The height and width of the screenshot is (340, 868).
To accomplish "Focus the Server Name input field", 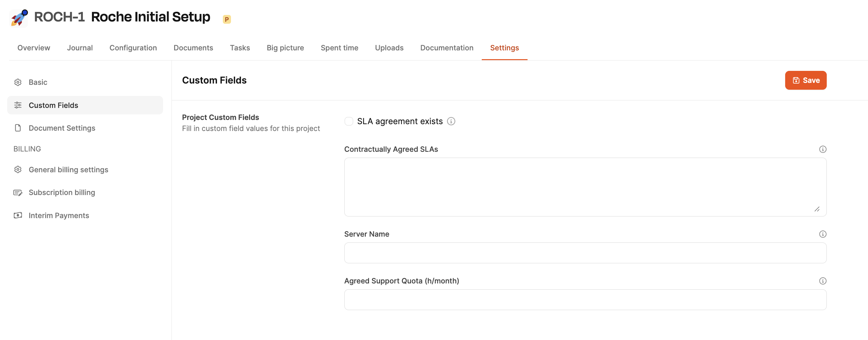I will pyautogui.click(x=585, y=253).
